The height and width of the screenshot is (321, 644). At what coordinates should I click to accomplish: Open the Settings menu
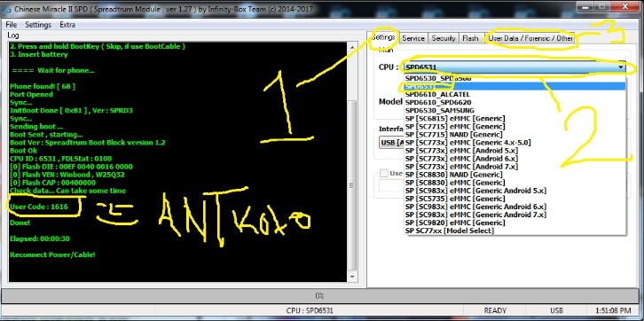38,25
